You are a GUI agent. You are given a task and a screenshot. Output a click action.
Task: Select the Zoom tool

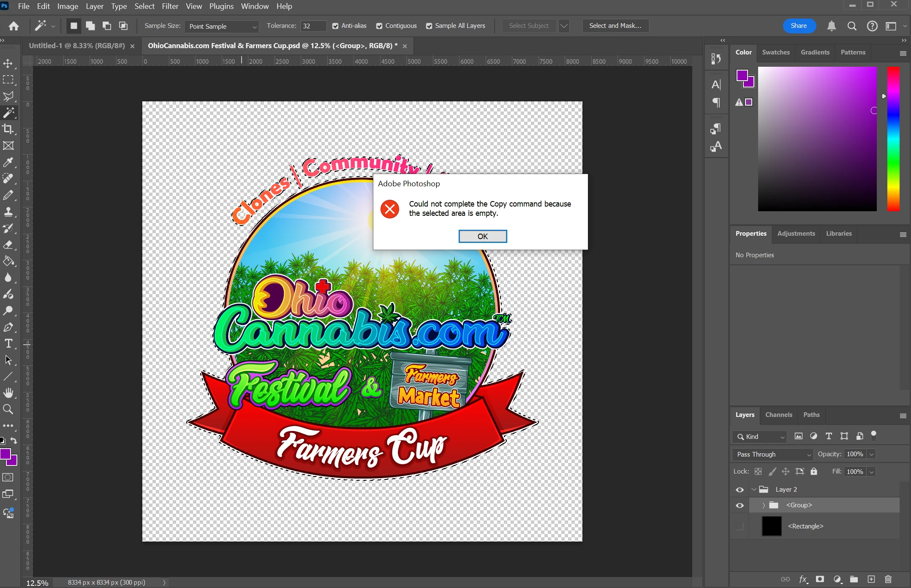coord(8,409)
